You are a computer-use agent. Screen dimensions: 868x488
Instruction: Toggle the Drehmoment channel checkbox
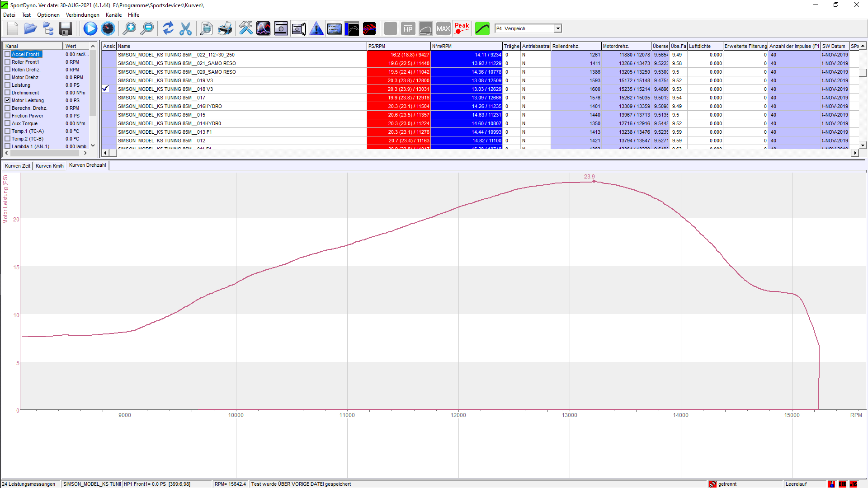point(8,93)
